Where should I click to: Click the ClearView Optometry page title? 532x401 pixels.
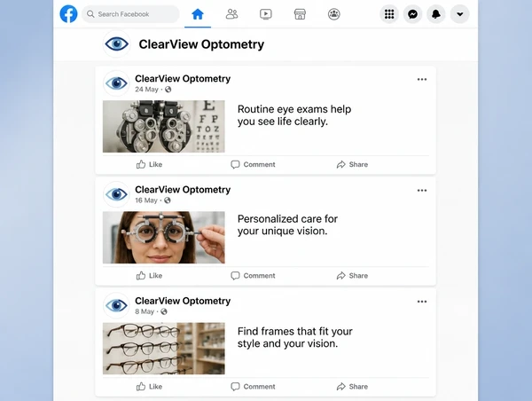coord(201,44)
